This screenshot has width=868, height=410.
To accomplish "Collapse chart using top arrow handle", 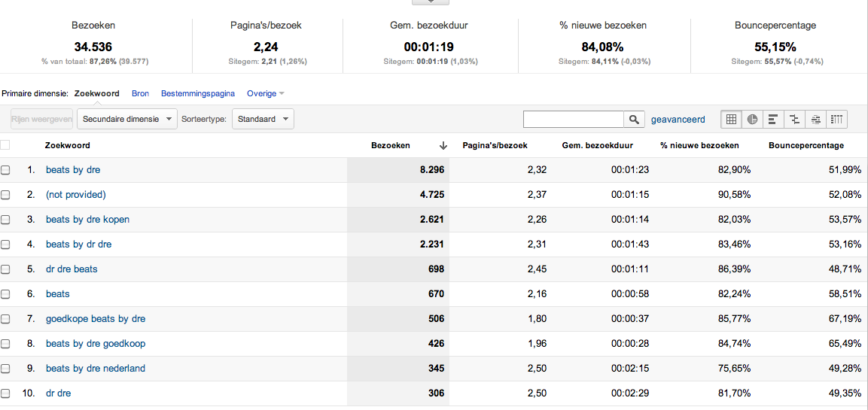I will click(x=431, y=2).
